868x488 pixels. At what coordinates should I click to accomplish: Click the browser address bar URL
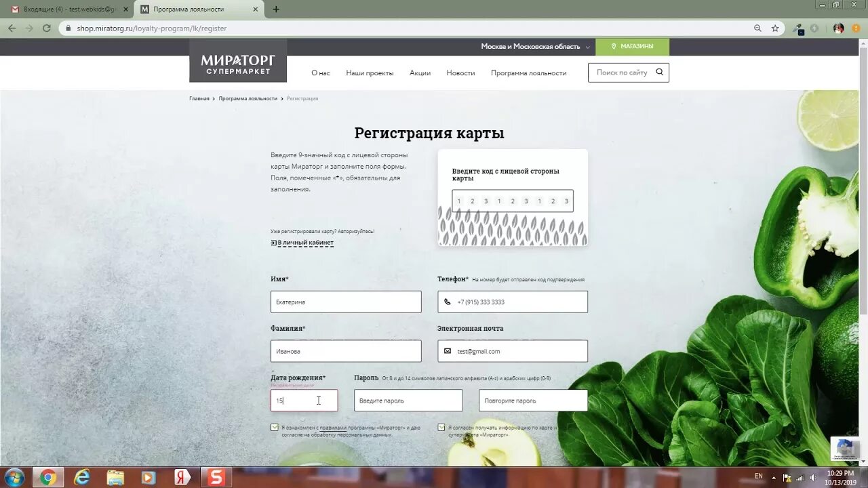pyautogui.click(x=152, y=28)
